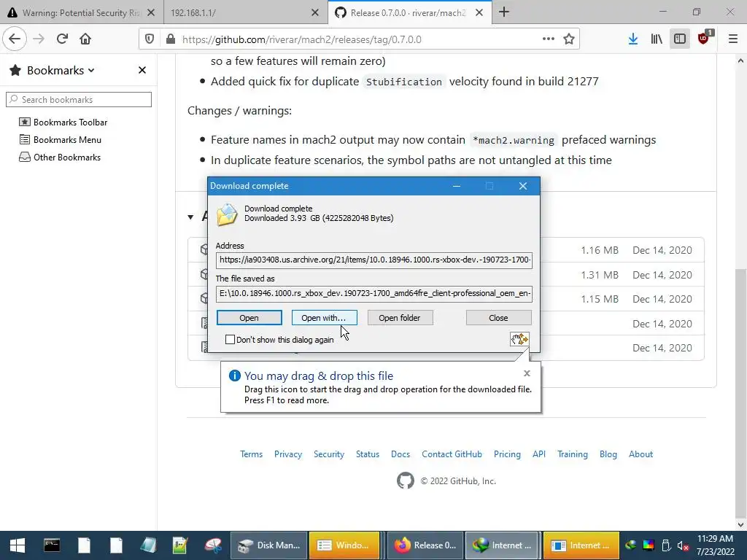The image size is (747, 560).
Task: Open Disk Management from the taskbar
Action: click(269, 545)
